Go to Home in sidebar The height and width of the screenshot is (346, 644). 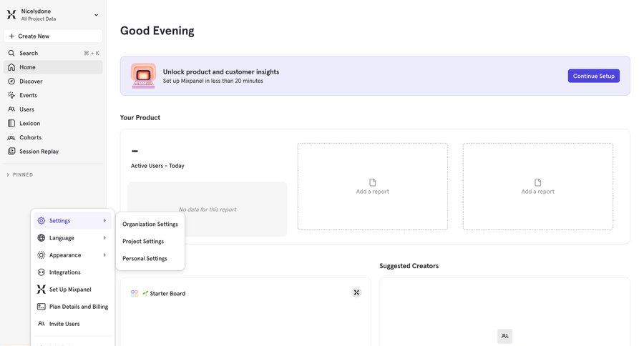[x=53, y=67]
